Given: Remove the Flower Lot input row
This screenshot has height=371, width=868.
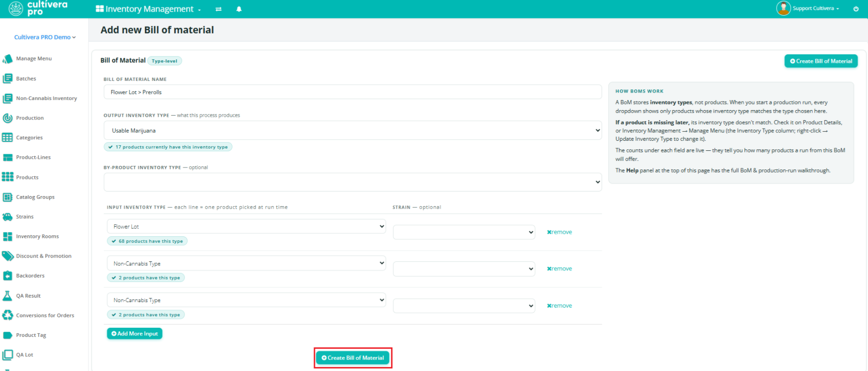Looking at the screenshot, I should 560,232.
